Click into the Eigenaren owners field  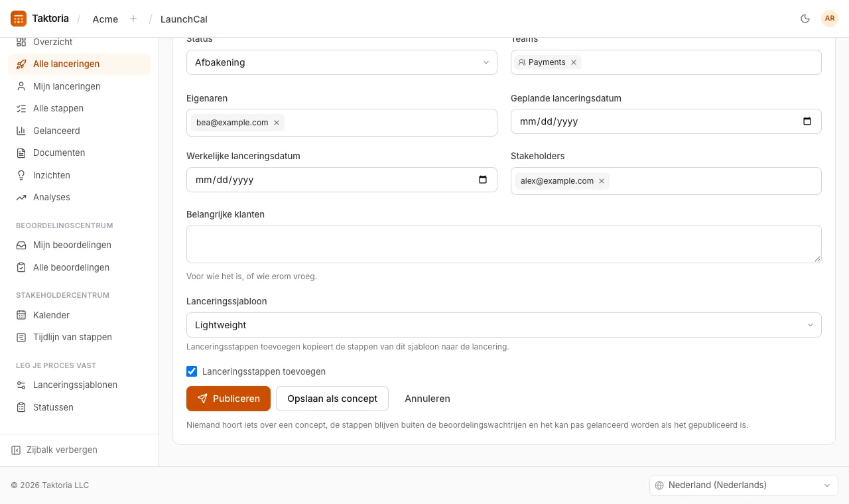tap(342, 123)
